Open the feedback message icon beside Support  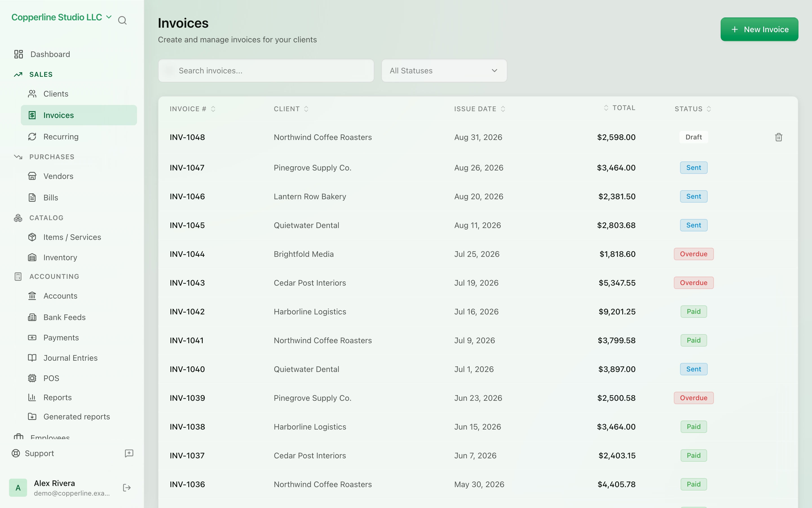click(129, 453)
